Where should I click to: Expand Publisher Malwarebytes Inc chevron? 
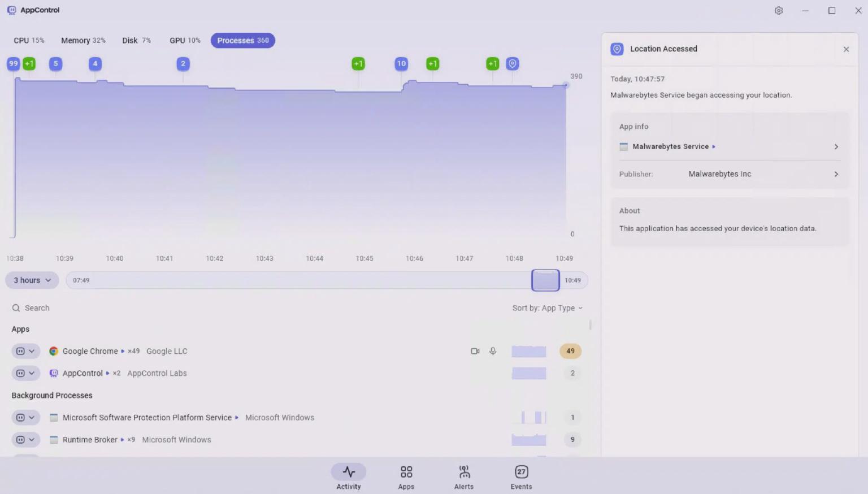[836, 174]
